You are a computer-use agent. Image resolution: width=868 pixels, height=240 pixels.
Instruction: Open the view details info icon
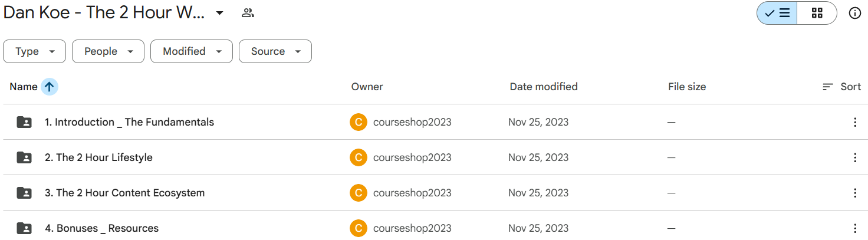click(x=854, y=13)
